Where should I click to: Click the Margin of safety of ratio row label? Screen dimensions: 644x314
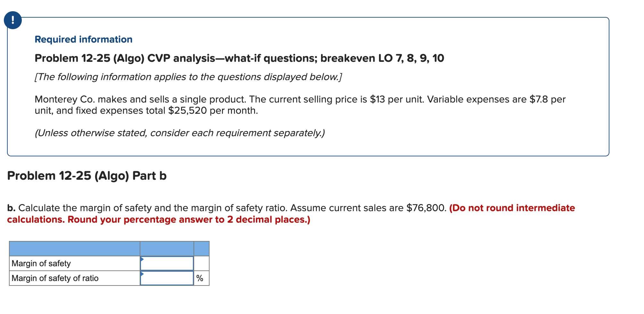tap(55, 278)
